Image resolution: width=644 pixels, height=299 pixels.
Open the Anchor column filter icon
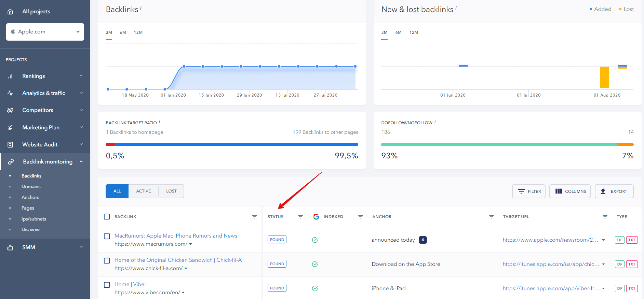click(492, 217)
